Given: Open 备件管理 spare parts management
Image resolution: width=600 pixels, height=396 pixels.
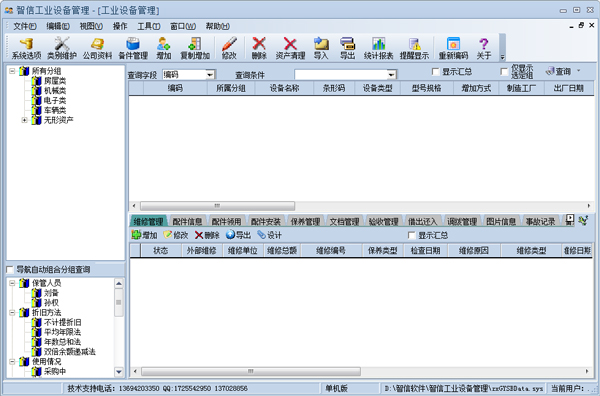Looking at the screenshot, I should pos(133,48).
